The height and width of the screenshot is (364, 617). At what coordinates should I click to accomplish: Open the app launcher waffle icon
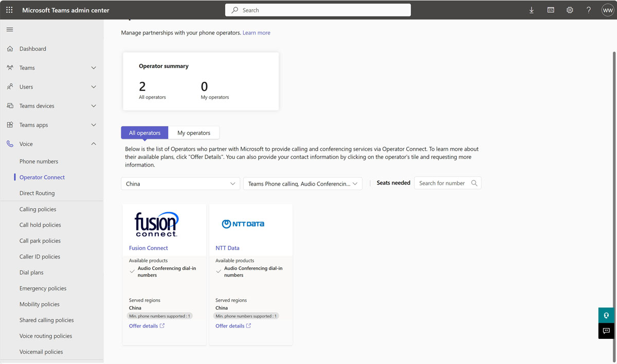coord(9,10)
